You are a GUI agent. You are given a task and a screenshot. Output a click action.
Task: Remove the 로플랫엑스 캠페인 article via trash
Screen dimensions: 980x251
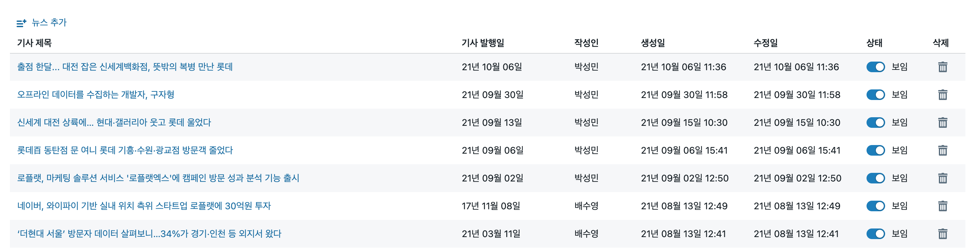[942, 178]
